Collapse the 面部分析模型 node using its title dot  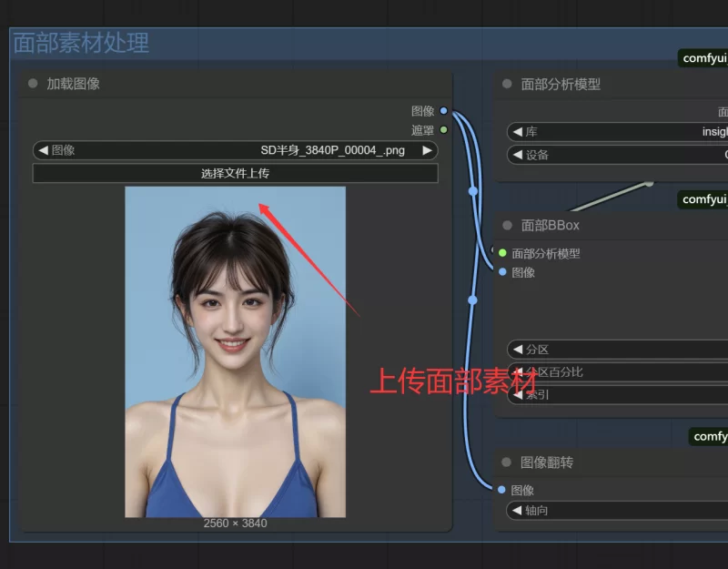(507, 84)
